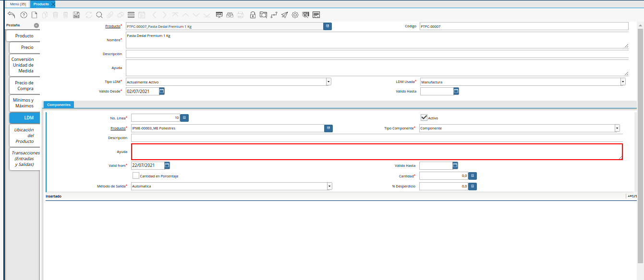Screen dimensions: 644x280
Task: Click the undo changes arrow icon
Action: tap(12, 15)
